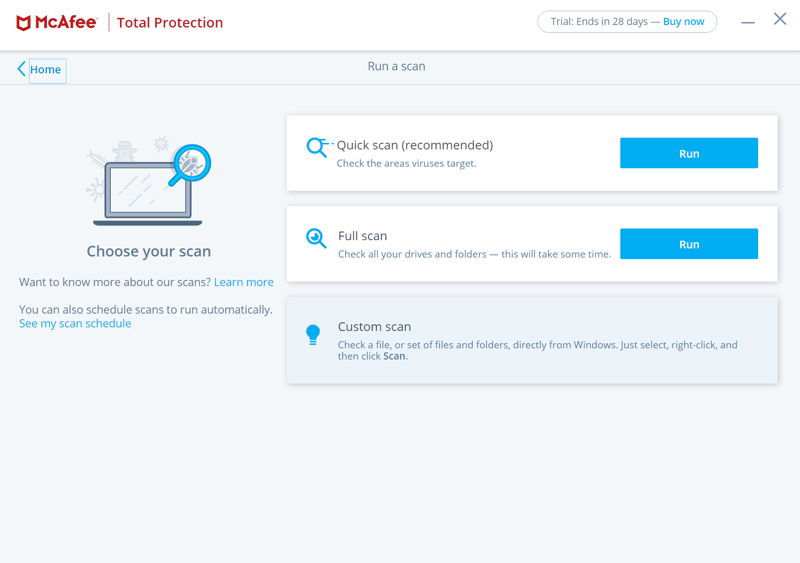Open the Learn more link

(x=243, y=282)
